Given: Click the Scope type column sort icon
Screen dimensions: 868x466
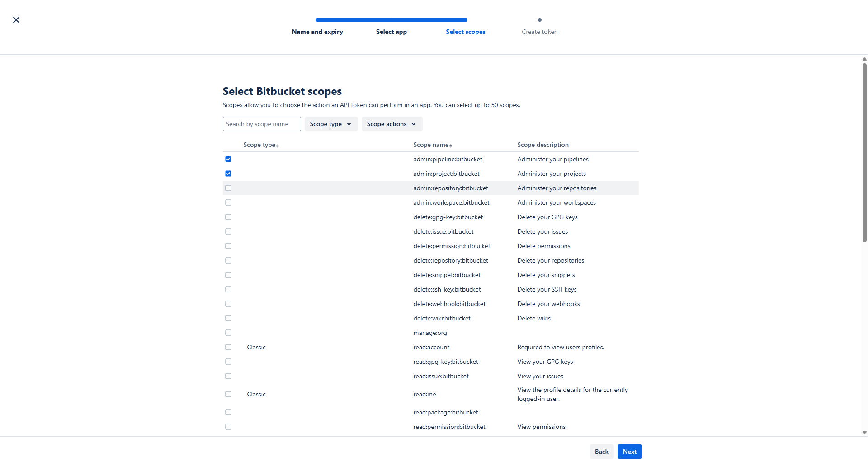Looking at the screenshot, I should coord(278,146).
